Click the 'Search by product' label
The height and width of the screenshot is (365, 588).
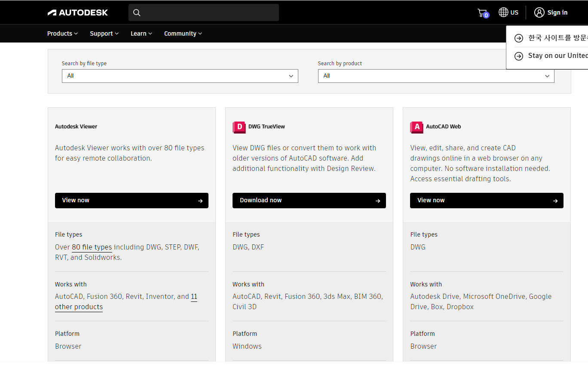coord(340,64)
